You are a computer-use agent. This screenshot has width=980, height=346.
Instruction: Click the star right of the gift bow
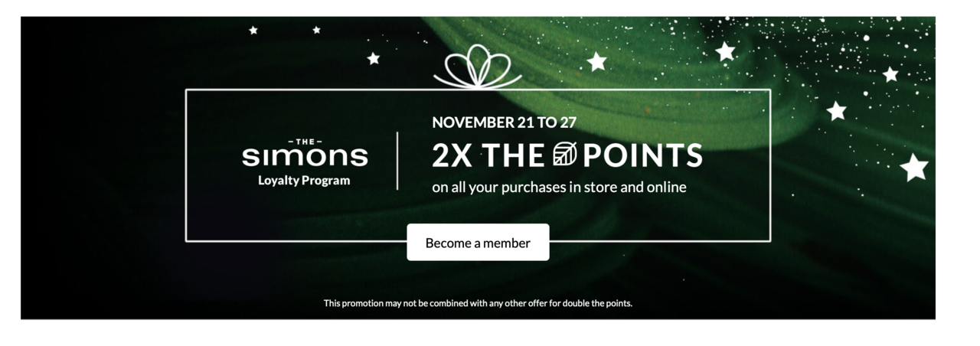(596, 61)
